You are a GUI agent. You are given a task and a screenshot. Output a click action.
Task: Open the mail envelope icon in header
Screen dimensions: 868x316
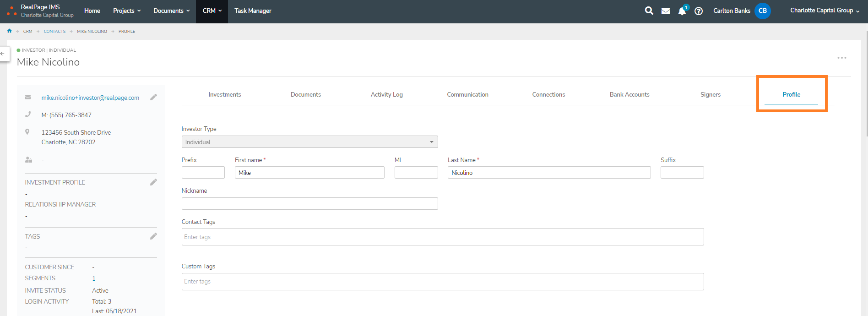coord(666,11)
